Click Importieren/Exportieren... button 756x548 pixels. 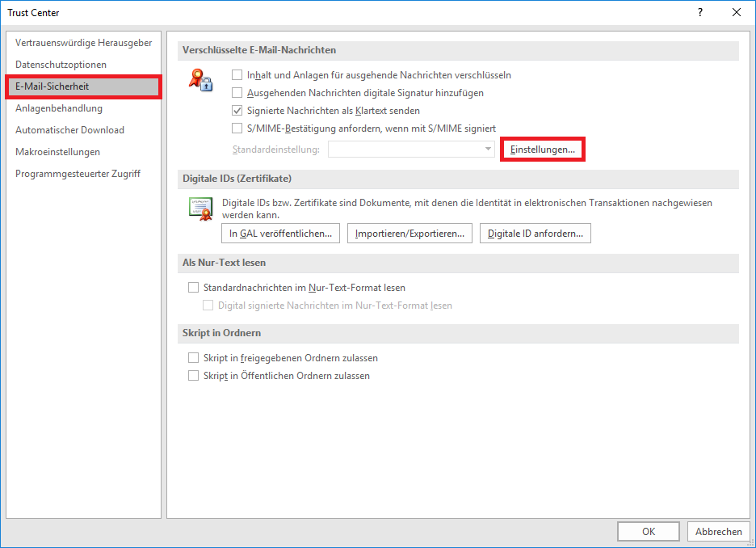[x=410, y=234]
